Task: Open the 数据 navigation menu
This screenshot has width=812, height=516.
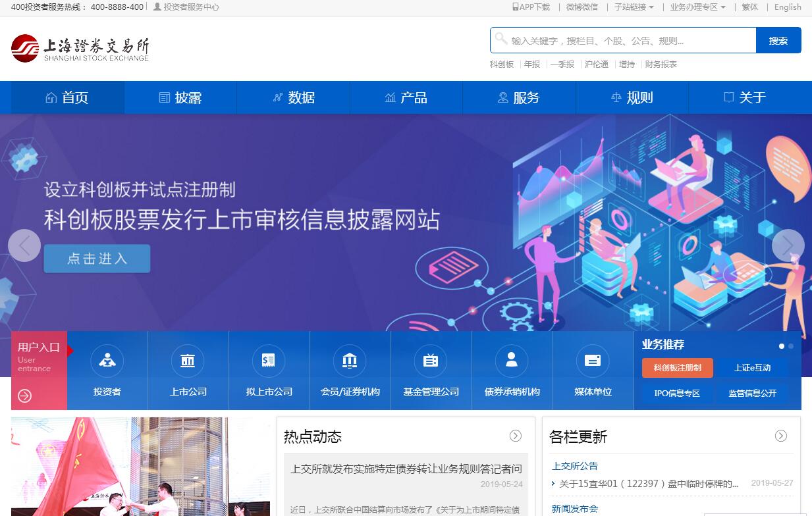Action: click(294, 97)
